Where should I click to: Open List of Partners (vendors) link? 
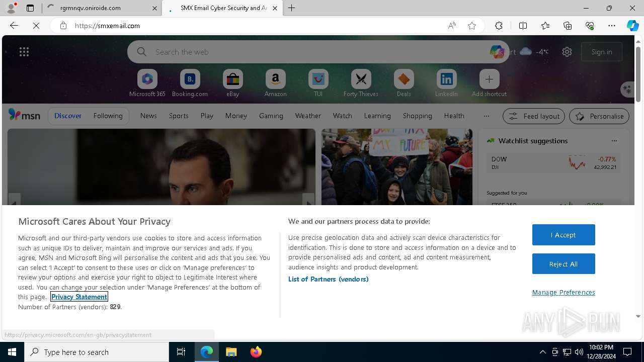tap(328, 279)
